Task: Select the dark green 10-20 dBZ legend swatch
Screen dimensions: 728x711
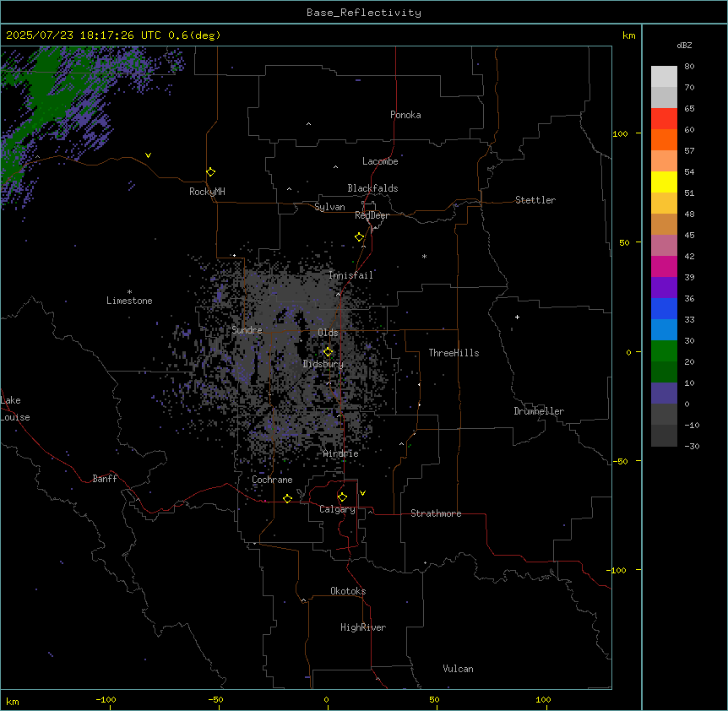Action: coord(664,372)
